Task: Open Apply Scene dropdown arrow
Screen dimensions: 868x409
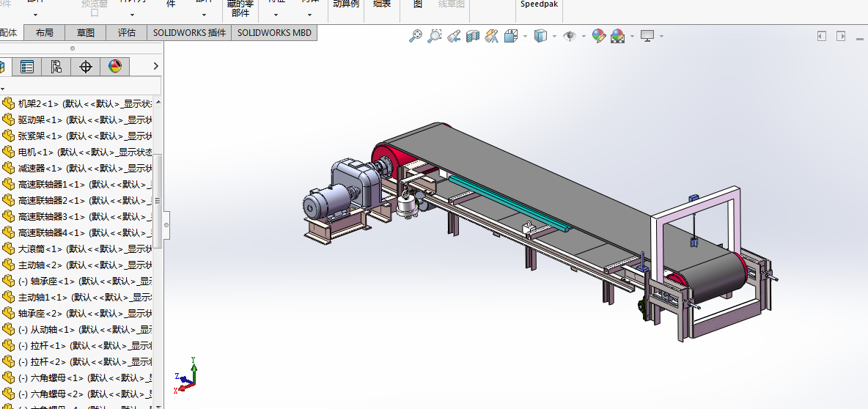Action: (632, 37)
